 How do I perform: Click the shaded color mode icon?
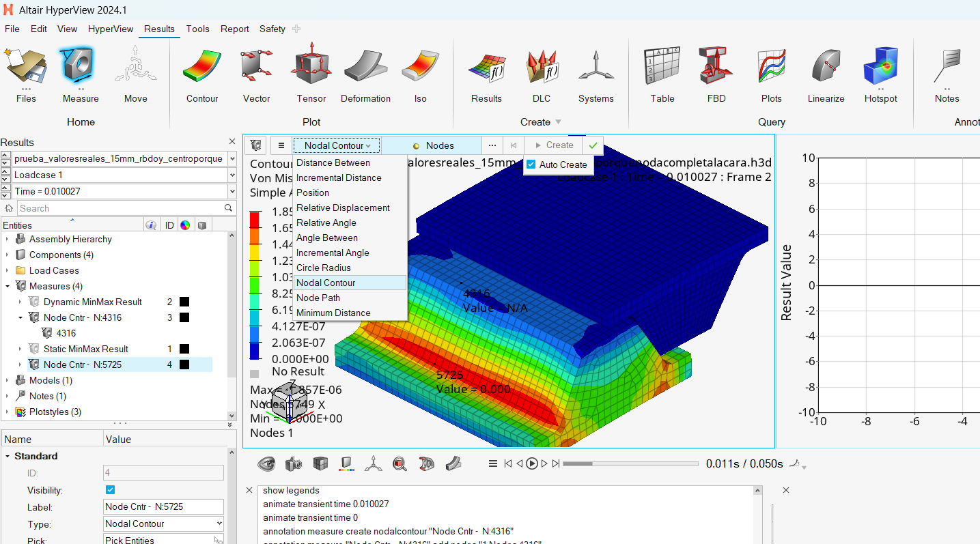point(346,463)
